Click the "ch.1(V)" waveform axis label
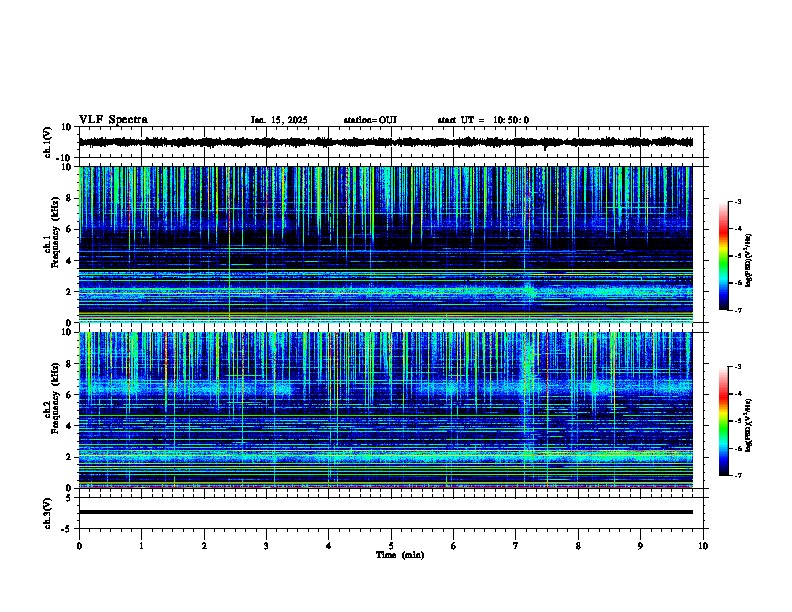This screenshot has width=792, height=612. pos(47,142)
